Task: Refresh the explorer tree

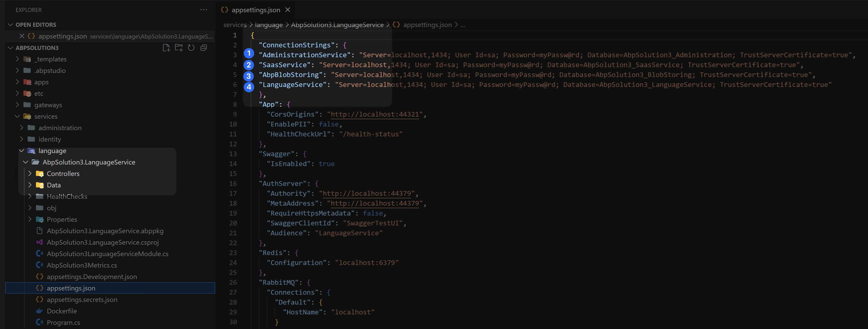Action: pyautogui.click(x=191, y=48)
